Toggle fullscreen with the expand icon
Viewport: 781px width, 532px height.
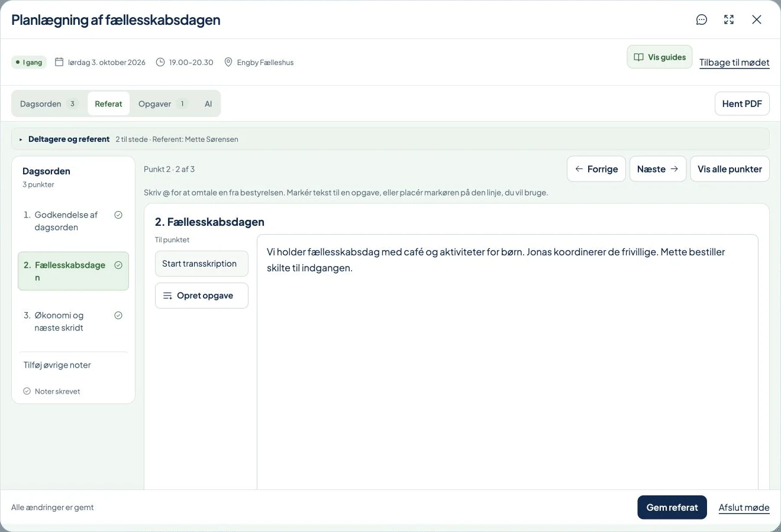pos(729,20)
